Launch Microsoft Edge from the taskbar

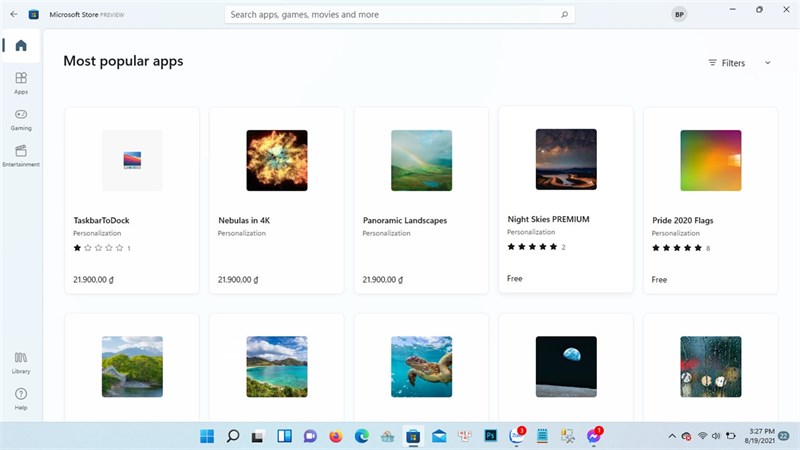click(362, 436)
